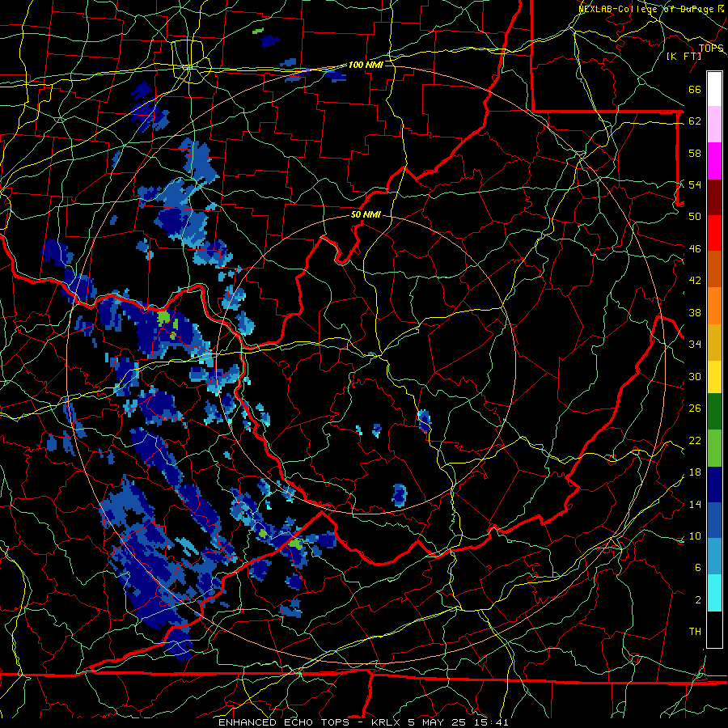Click the '[K FT]' units label
The height and width of the screenshot is (728, 728).
[x=684, y=56]
